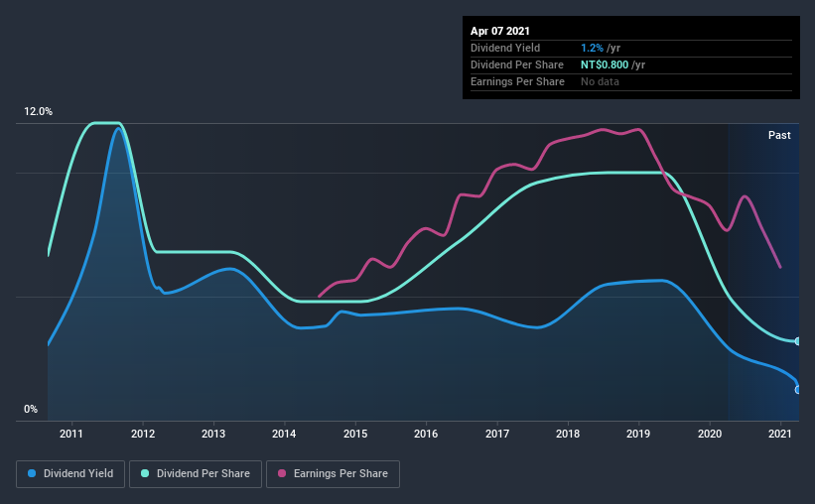Click the pink Earnings Per Share legend dot
Image resolution: width=815 pixels, height=504 pixels.
[x=282, y=473]
